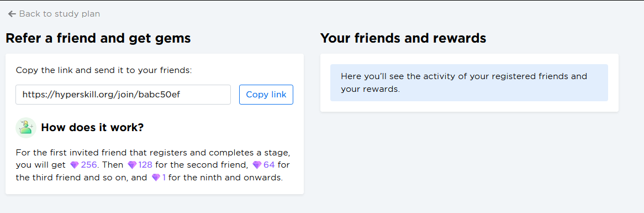The image size is (644, 213).
Task: Select the 256 gem reward amount
Action: pos(89,165)
